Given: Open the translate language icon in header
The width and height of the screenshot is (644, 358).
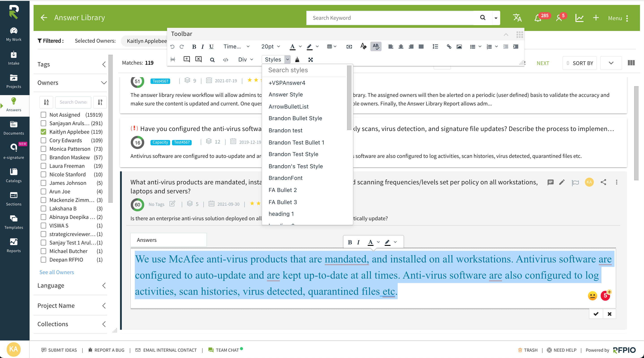Looking at the screenshot, I should [517, 18].
